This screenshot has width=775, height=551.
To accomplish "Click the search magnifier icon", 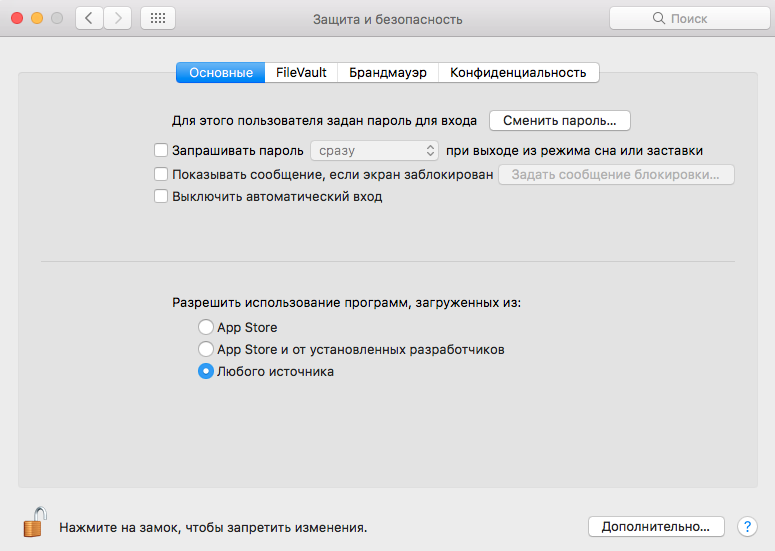I will pyautogui.click(x=658, y=19).
